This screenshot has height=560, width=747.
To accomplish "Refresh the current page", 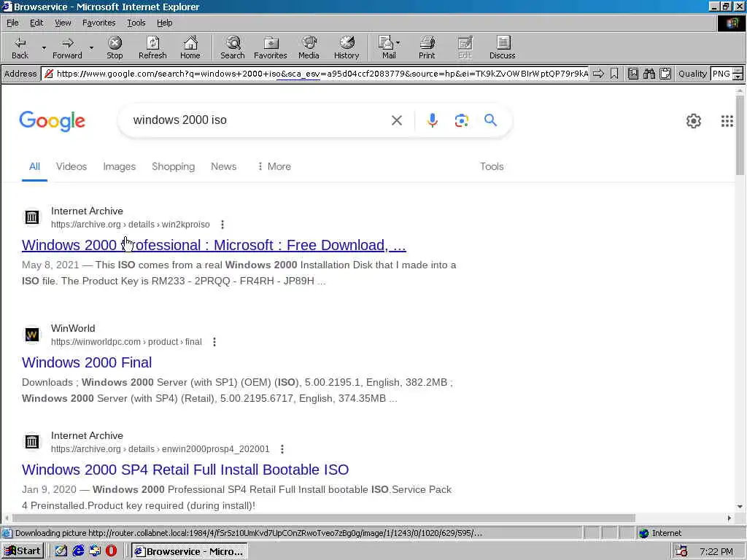I will click(152, 47).
